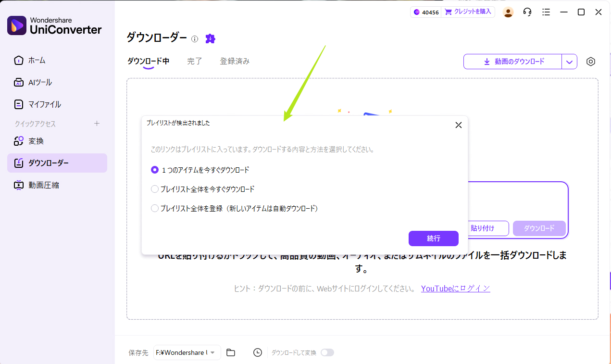Open the download history clock icon
Screen dimensions: 611x364
point(257,352)
